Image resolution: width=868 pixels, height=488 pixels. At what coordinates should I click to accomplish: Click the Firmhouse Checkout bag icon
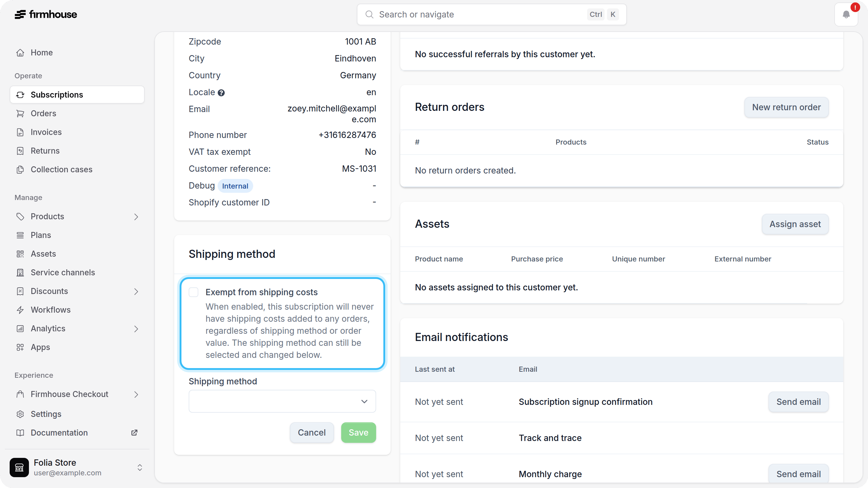[x=20, y=394]
